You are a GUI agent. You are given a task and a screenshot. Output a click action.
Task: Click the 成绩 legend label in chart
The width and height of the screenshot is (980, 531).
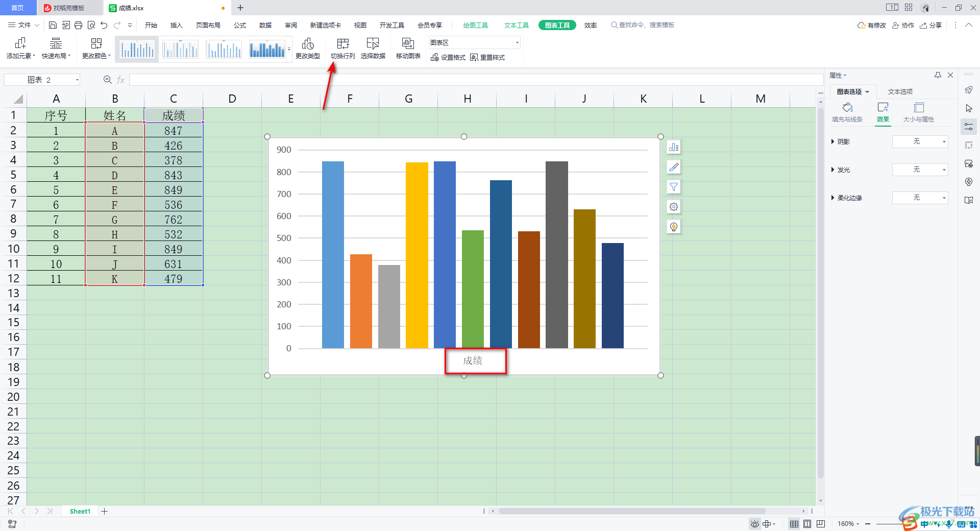pyautogui.click(x=473, y=361)
